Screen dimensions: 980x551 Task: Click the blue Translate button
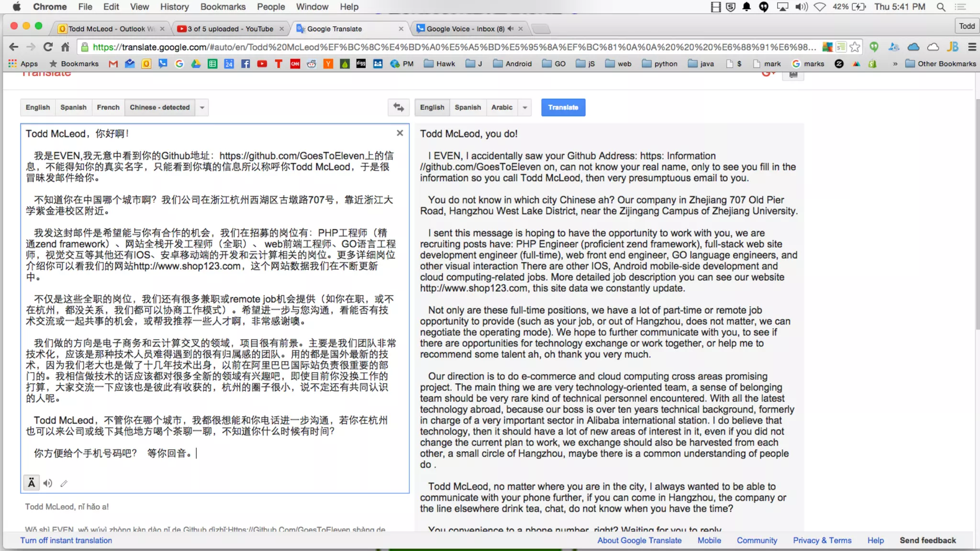coord(563,107)
